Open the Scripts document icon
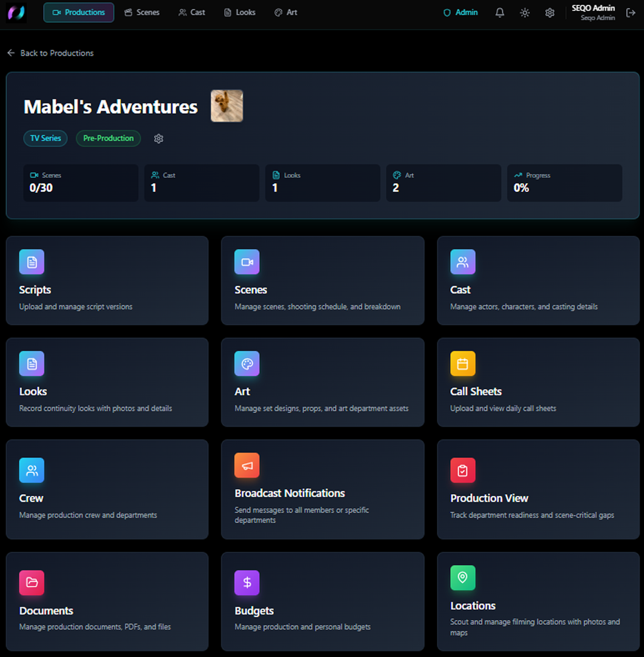 click(32, 262)
